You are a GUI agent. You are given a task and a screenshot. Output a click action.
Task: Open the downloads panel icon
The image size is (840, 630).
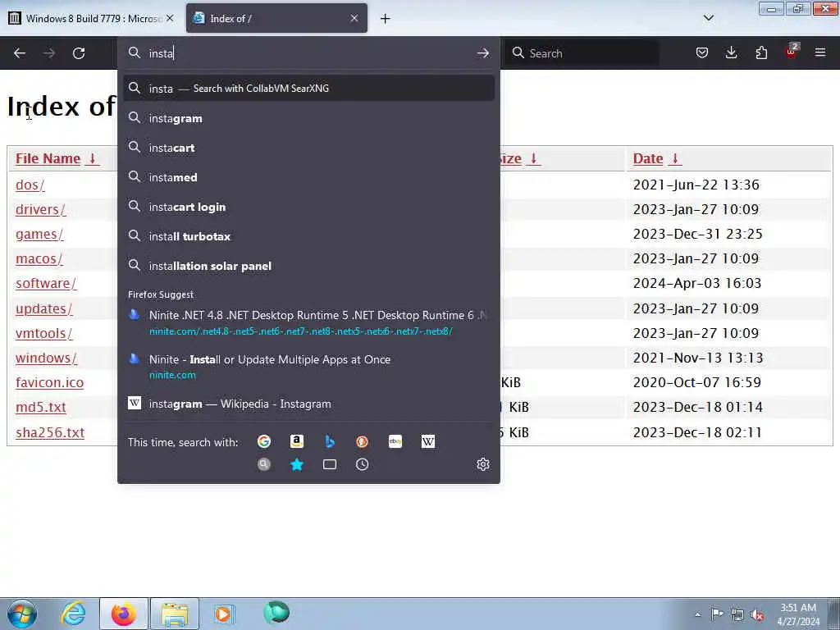coord(731,52)
